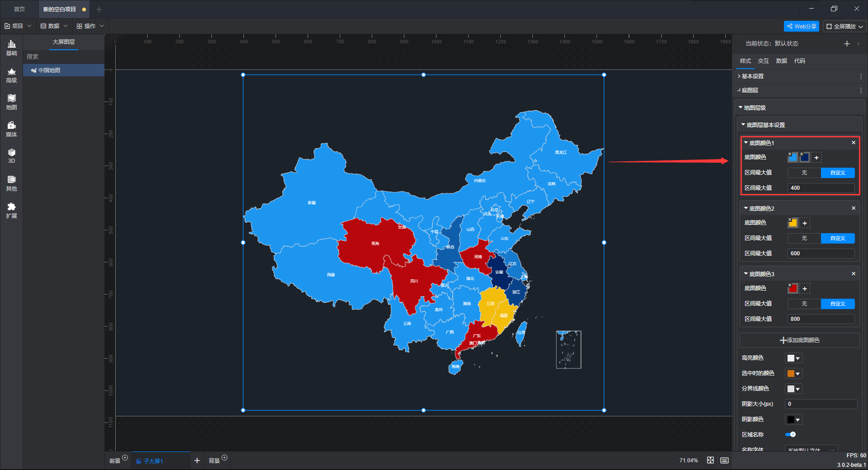Open the 项目 menu
This screenshot has width=868, height=470.
coord(18,26)
